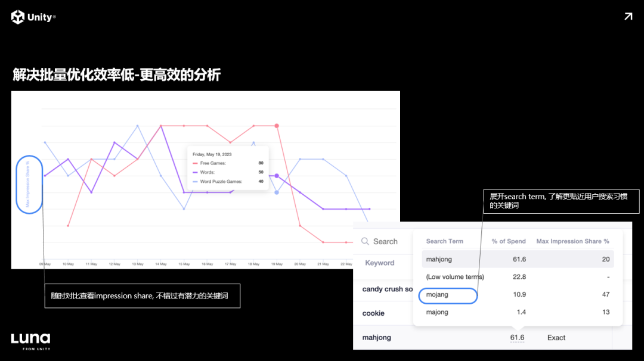644x361 pixels.
Task: Click the 10.9 spend value
Action: 519,294
